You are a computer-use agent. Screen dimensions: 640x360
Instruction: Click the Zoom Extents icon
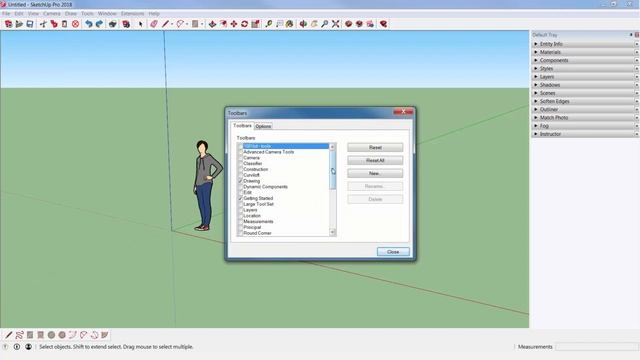pyautogui.click(x=336, y=24)
